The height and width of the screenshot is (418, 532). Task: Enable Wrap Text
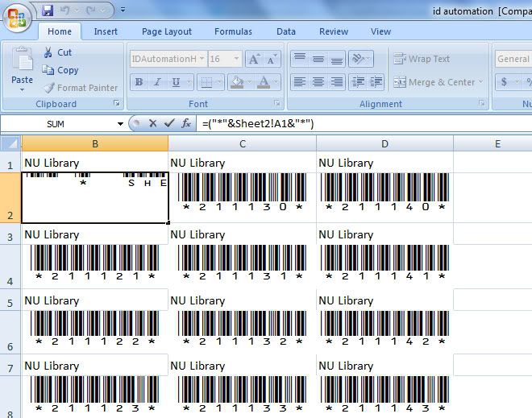coord(422,59)
